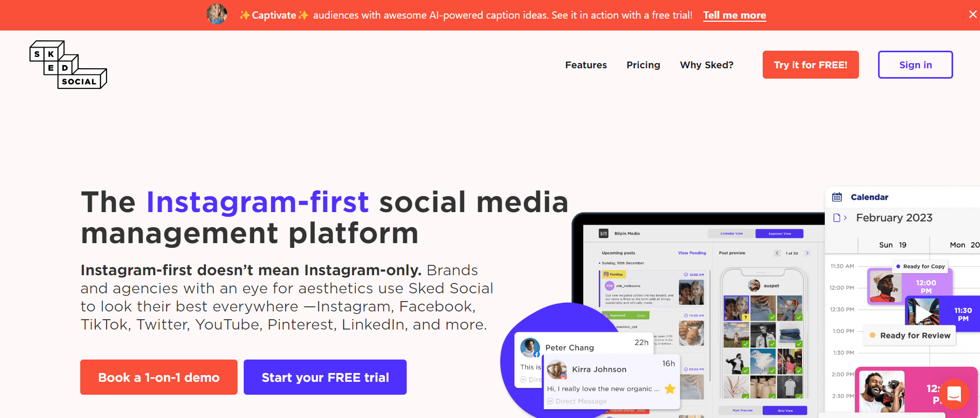Click the yellow Ready for Review status dot

click(x=871, y=335)
